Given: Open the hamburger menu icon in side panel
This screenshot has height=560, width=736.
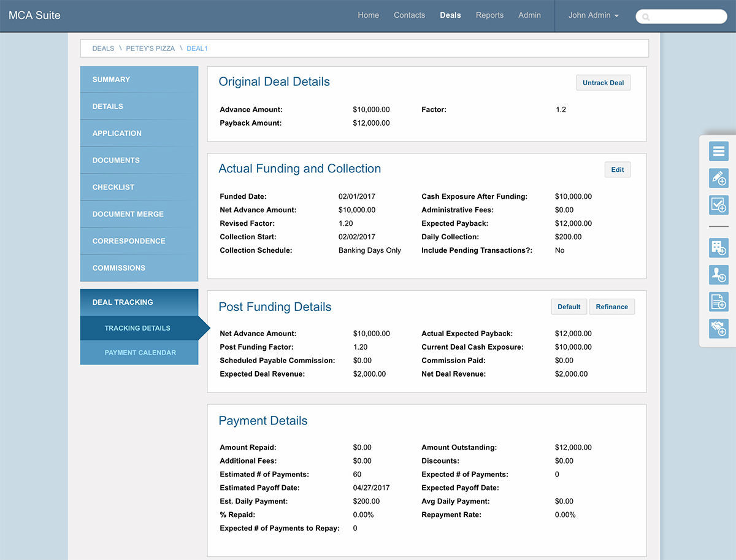Looking at the screenshot, I should click(x=719, y=151).
